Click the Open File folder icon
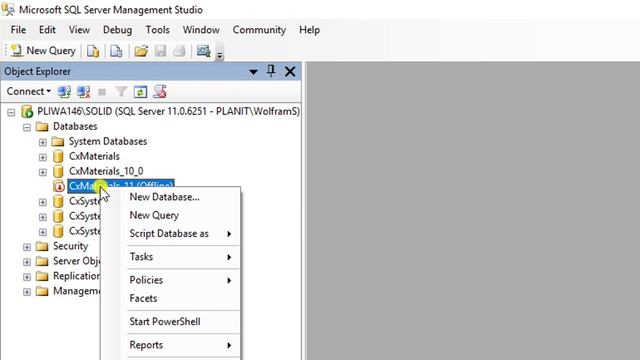Image resolution: width=640 pixels, height=360 pixels. tap(141, 51)
